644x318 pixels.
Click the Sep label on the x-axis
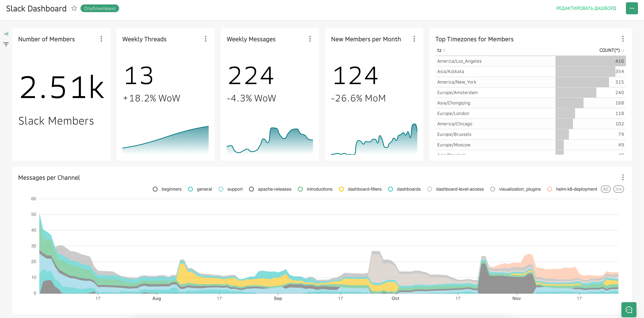pyautogui.click(x=278, y=298)
